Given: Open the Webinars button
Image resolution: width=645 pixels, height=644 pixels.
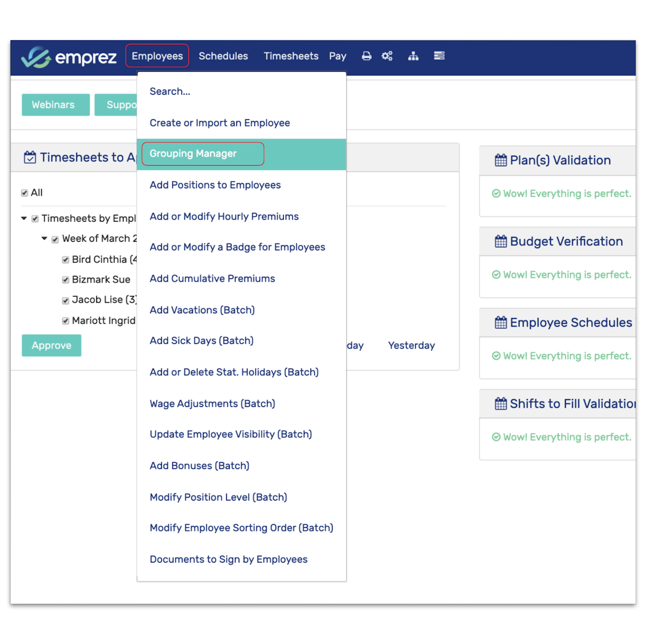Looking at the screenshot, I should pyautogui.click(x=55, y=105).
